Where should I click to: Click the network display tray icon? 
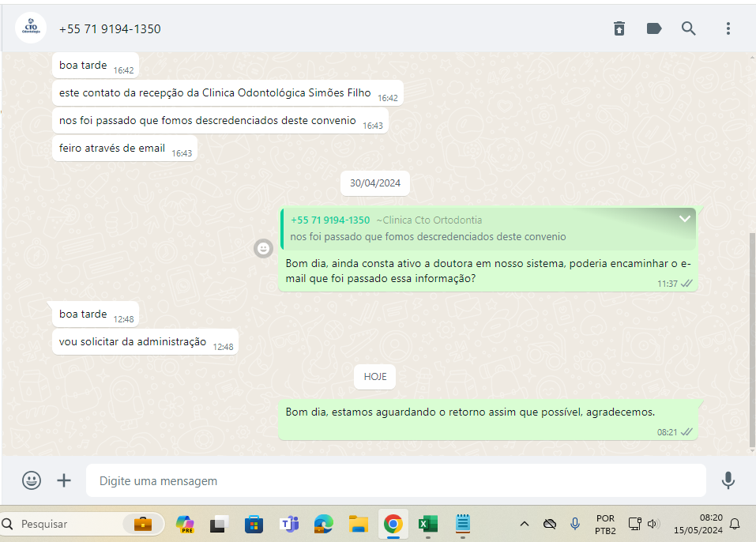click(x=634, y=524)
